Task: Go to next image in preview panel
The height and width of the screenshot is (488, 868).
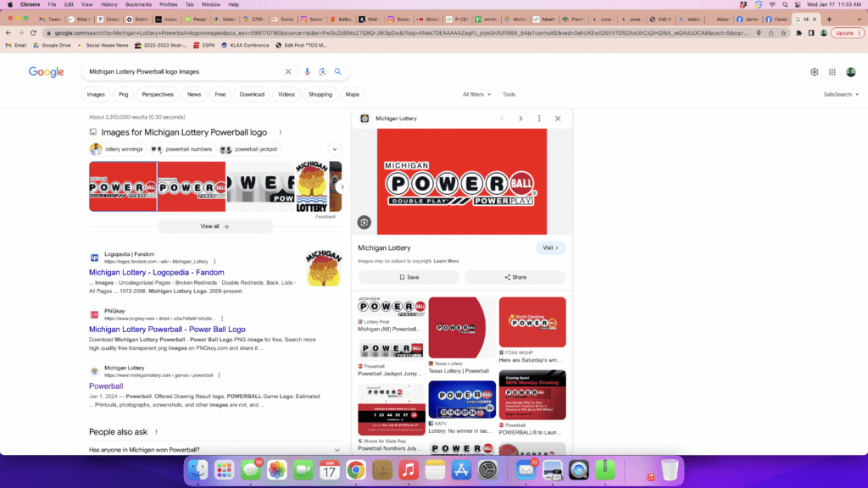Action: coord(520,119)
